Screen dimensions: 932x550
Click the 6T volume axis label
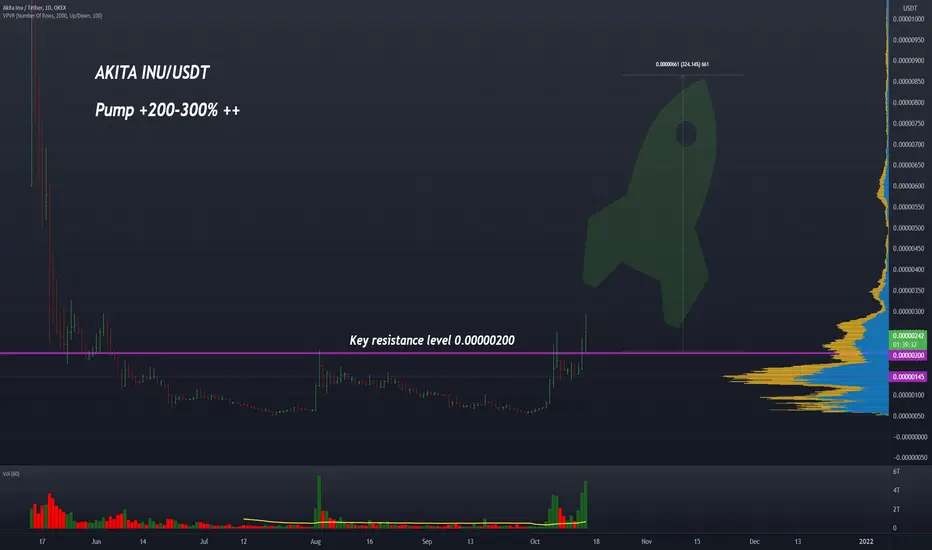click(x=896, y=472)
